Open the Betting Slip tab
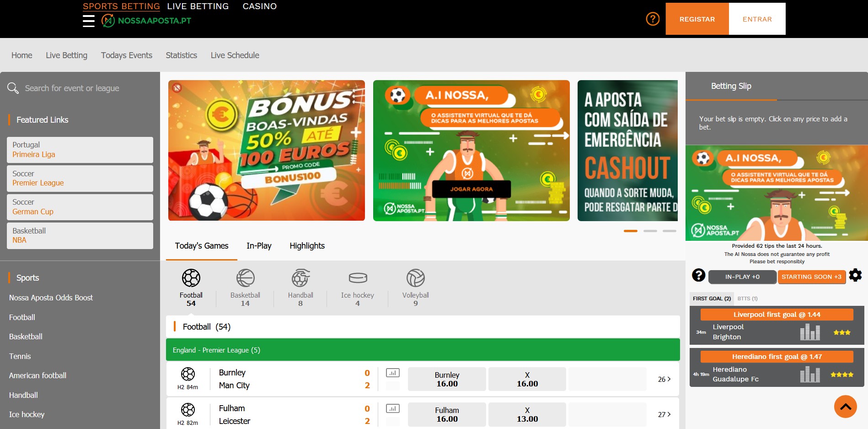Viewport: 868px width, 429px height. point(731,86)
